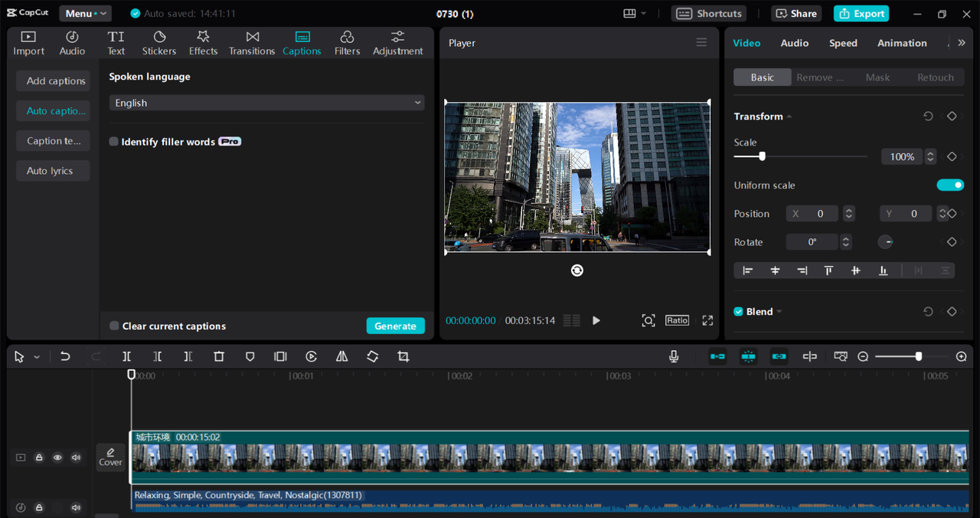The height and width of the screenshot is (518, 980).
Task: Click the reverse playback icon in toolbar
Action: pos(311,356)
